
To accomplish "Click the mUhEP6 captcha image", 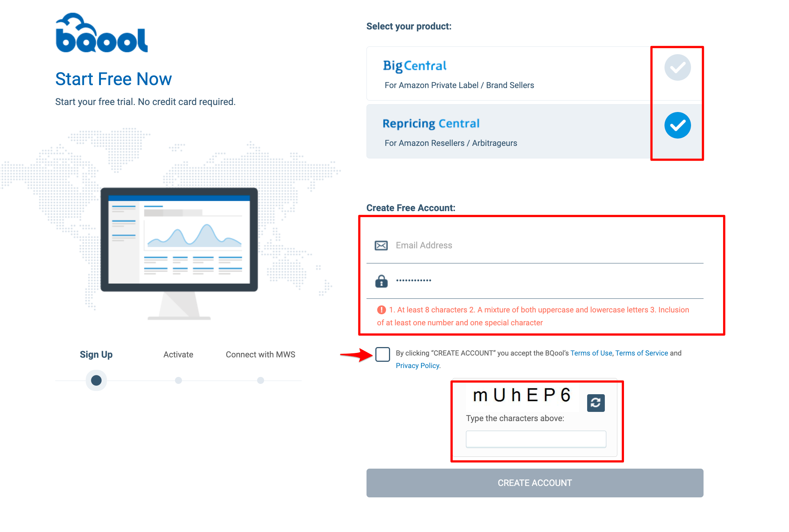I will (522, 396).
